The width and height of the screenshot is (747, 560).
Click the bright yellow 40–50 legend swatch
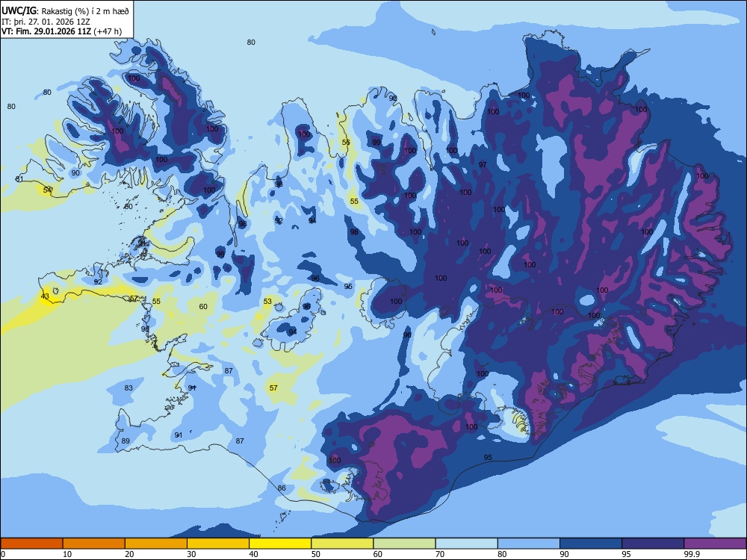tap(280, 544)
